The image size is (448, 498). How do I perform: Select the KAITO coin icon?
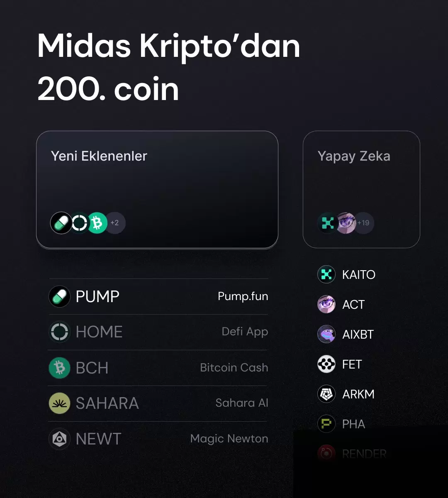pos(326,274)
